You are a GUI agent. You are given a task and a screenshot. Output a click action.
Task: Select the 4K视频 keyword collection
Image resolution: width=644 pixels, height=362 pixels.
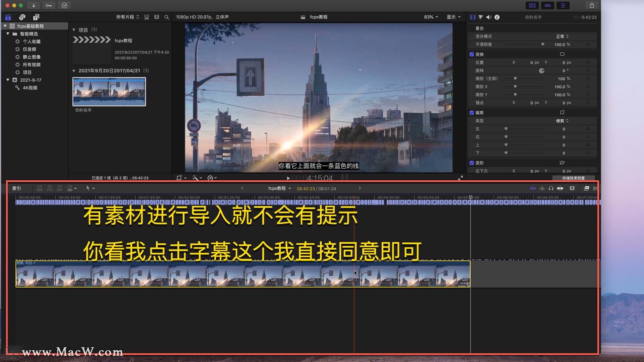[30, 88]
